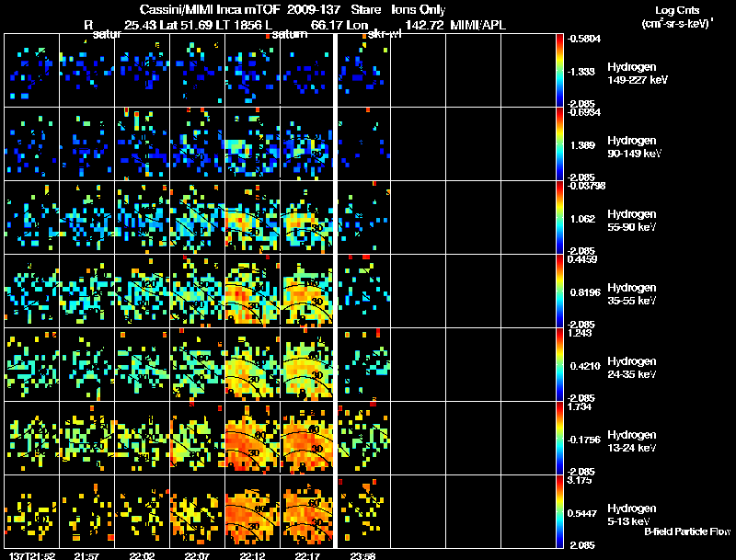
Task: Click the '-0.5804' color scale value
Action: (x=584, y=39)
